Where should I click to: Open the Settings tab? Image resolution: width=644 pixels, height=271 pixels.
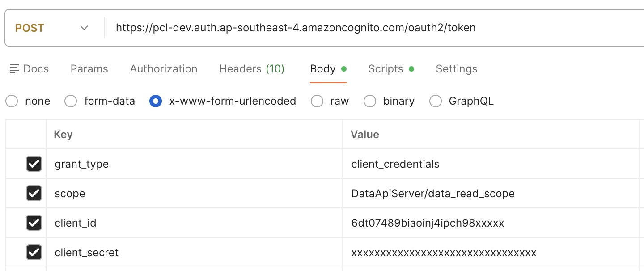tap(456, 68)
